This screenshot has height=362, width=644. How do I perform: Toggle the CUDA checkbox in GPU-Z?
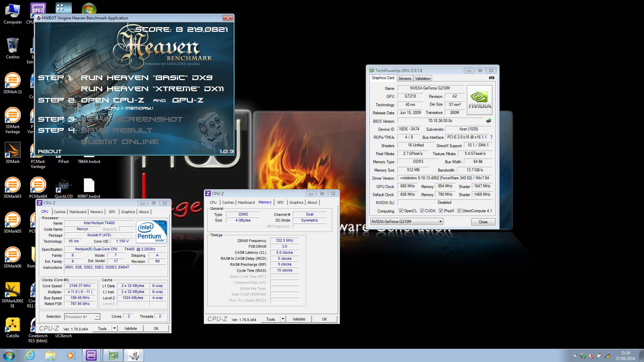coord(422,211)
